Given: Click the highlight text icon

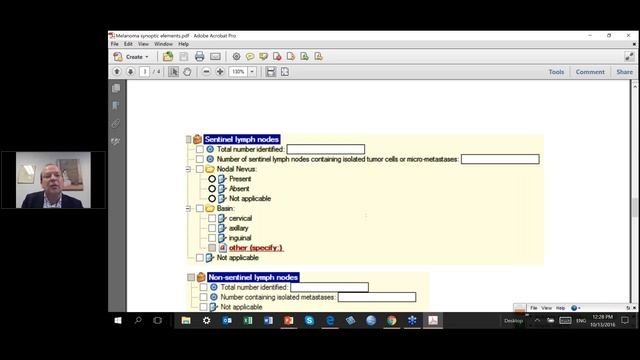Looking at the screenshot, I should coord(263,56).
